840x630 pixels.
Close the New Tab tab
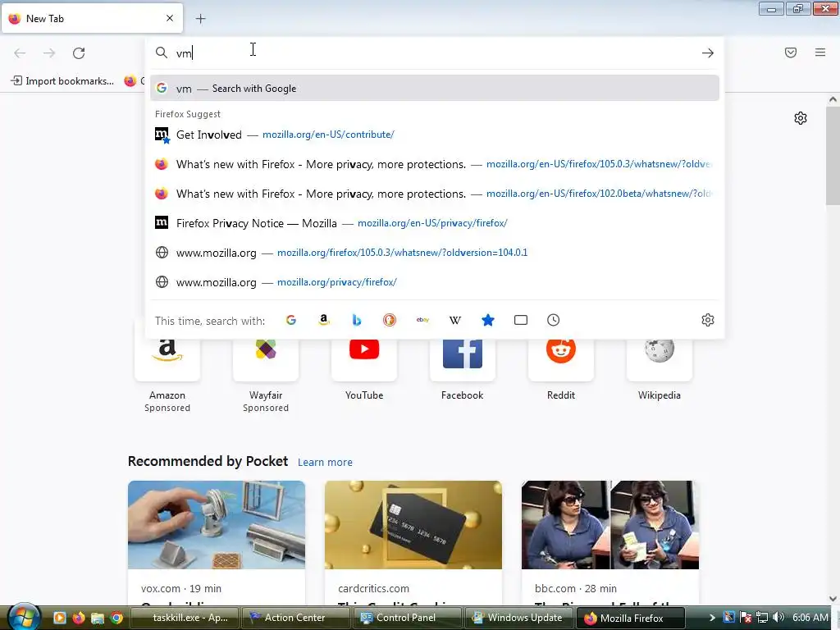point(170,18)
